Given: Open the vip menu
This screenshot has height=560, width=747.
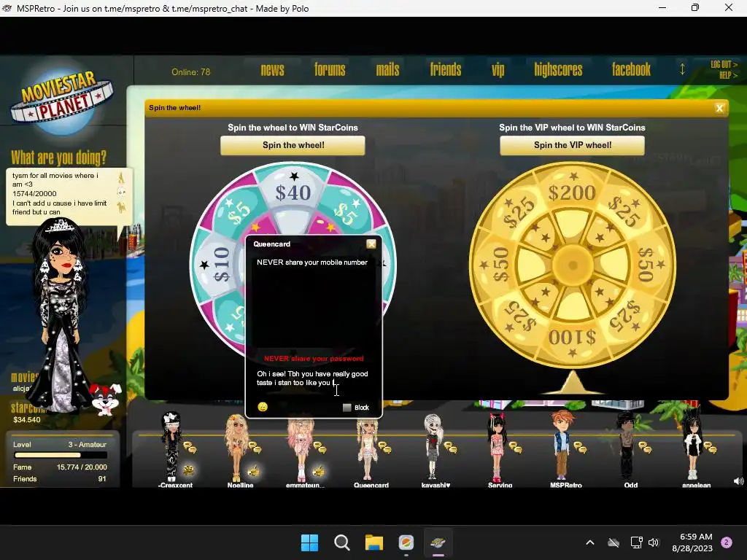Looking at the screenshot, I should pyautogui.click(x=498, y=71).
